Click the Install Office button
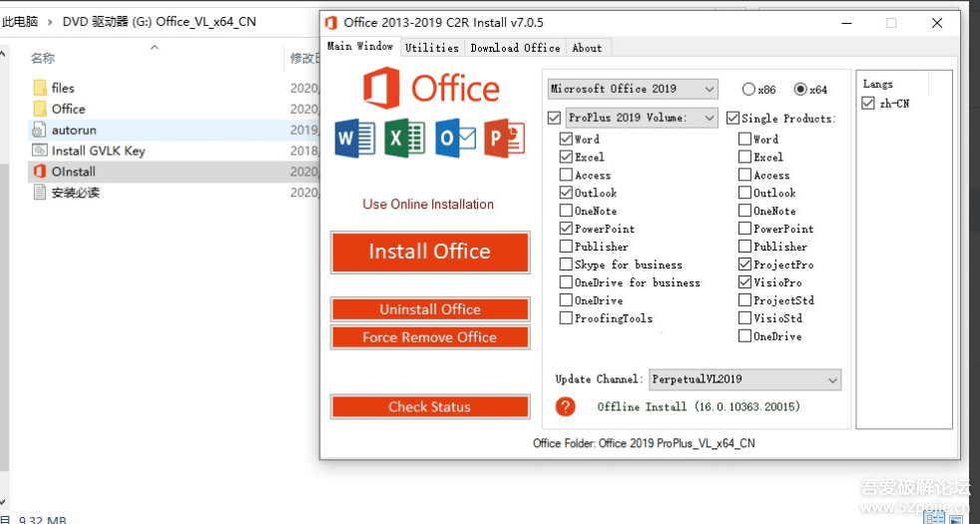This screenshot has width=980, height=524. click(430, 252)
